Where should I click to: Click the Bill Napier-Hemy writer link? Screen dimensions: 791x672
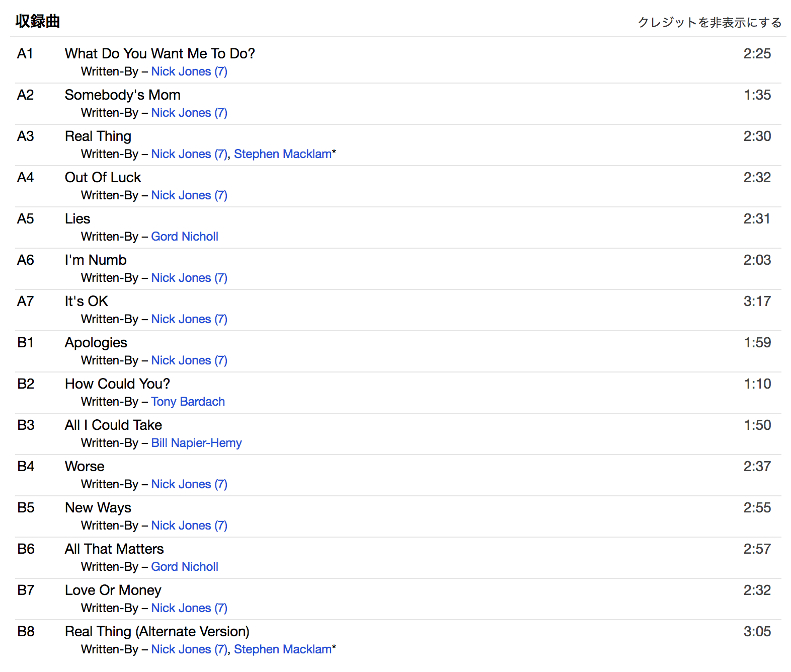point(196,443)
